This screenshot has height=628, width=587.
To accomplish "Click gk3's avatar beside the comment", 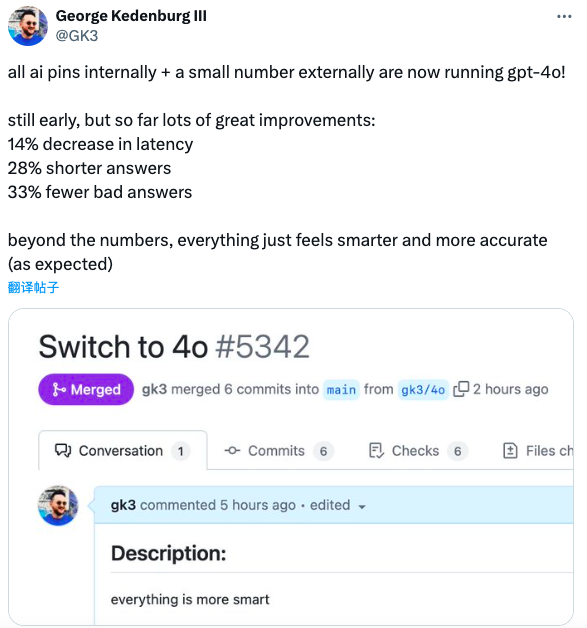I will pyautogui.click(x=58, y=505).
